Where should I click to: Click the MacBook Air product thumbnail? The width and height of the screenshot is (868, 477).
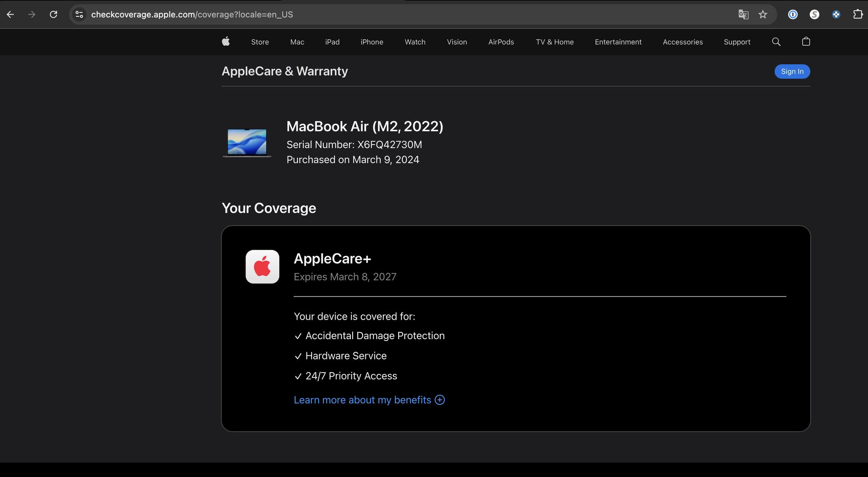pyautogui.click(x=247, y=143)
